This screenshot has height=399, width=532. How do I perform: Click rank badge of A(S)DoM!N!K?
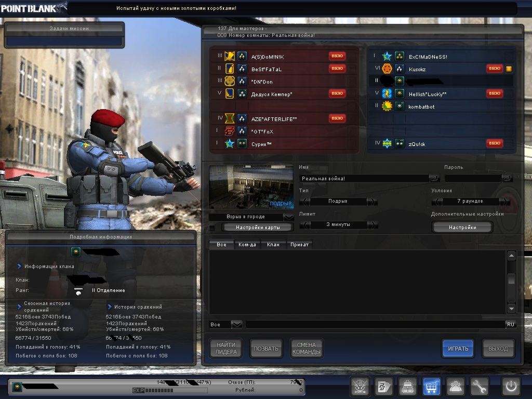pyautogui.click(x=230, y=56)
